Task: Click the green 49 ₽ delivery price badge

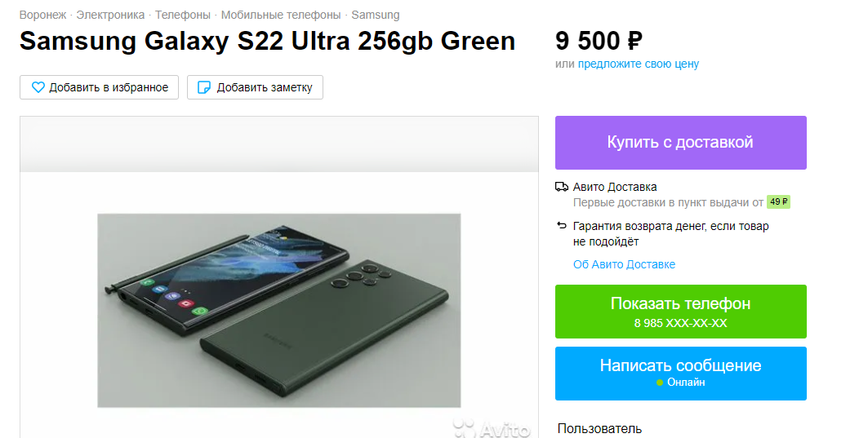Action: pyautogui.click(x=778, y=202)
